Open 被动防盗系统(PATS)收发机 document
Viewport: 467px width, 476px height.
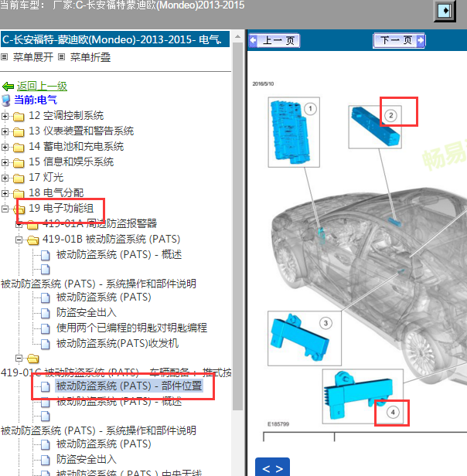118,343
